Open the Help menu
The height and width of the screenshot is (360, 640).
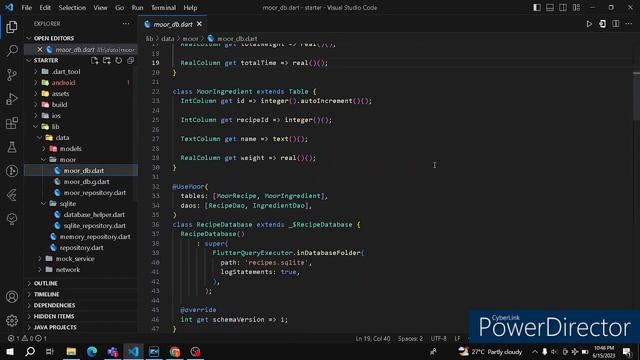[x=190, y=8]
